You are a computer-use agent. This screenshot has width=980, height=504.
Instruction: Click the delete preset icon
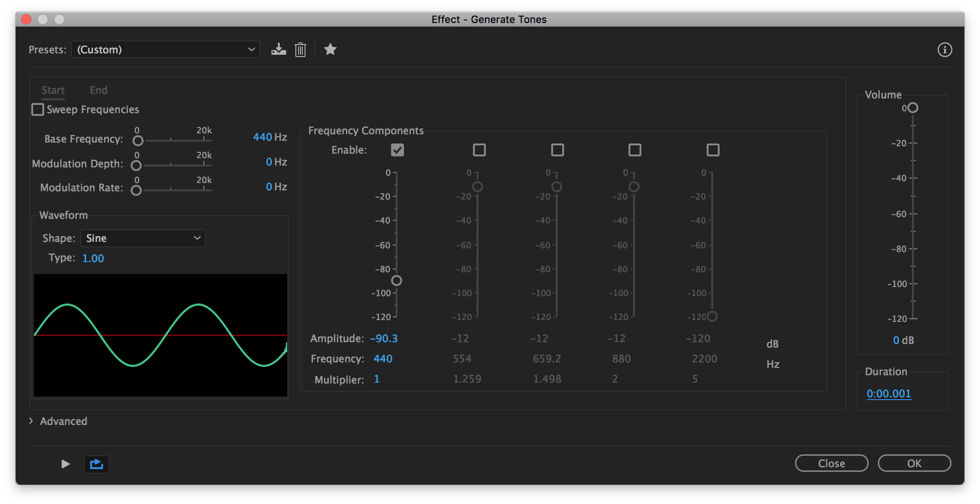(300, 50)
